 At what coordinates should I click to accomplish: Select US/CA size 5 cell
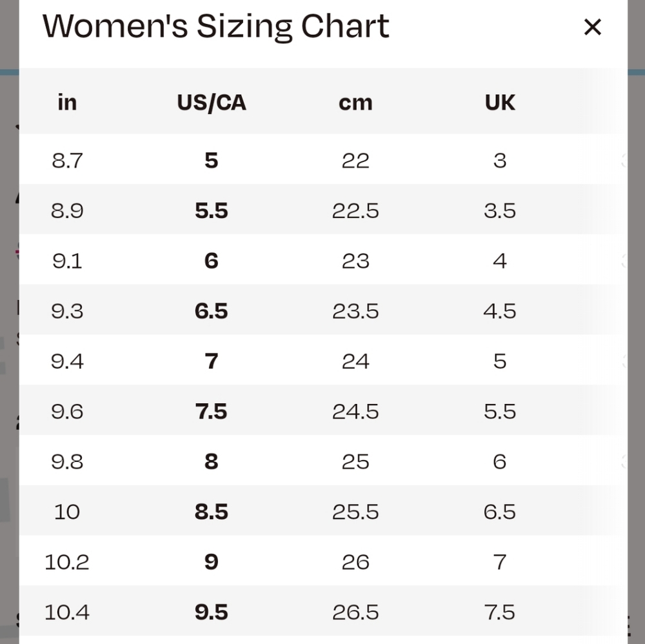(212, 160)
